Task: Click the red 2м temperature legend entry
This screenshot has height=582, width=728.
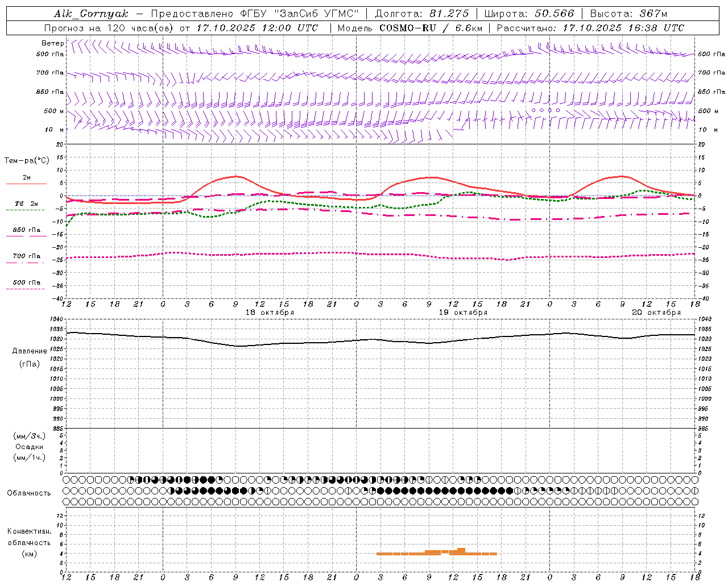Action: [26, 180]
